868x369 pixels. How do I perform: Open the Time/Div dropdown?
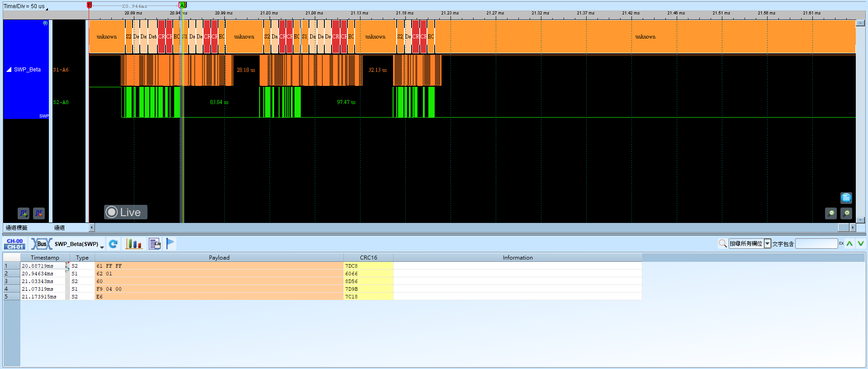pyautogui.click(x=47, y=8)
